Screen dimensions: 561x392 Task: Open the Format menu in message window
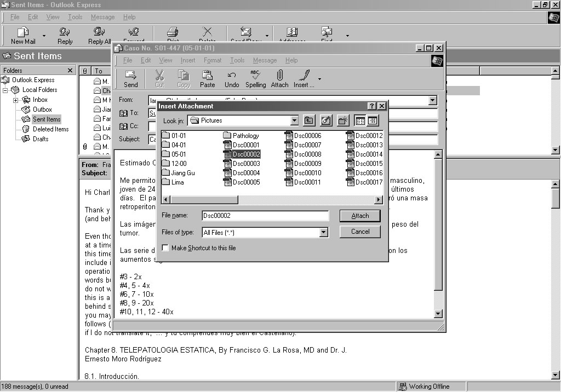(213, 60)
